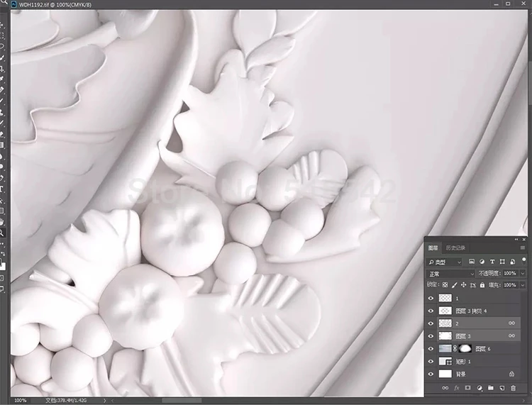
Task: Toggle lock all padlock icon
Action: point(482,285)
